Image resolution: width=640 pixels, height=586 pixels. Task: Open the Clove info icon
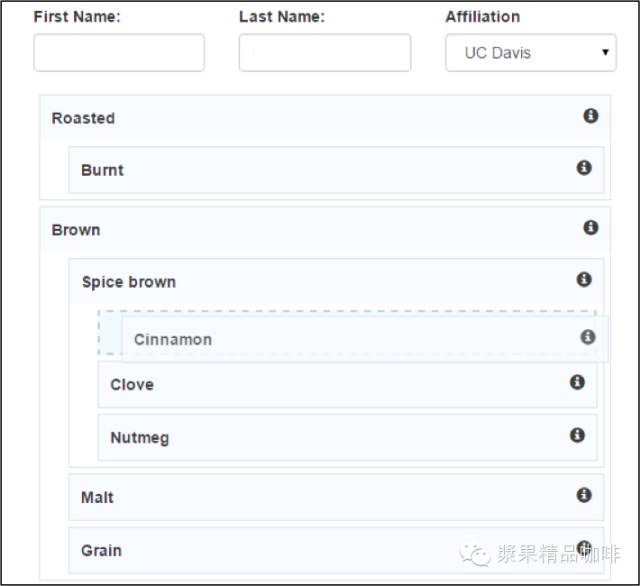577,382
